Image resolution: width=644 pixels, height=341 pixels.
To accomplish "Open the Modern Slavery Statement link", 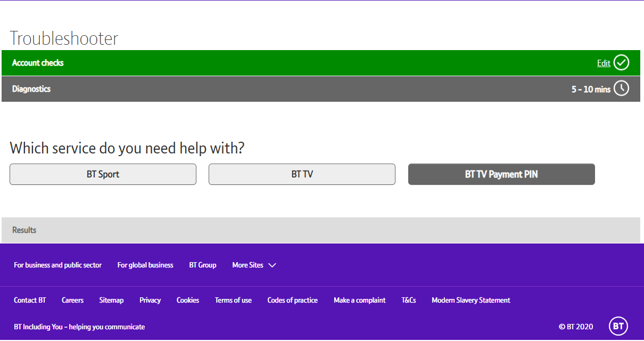I will click(470, 301).
